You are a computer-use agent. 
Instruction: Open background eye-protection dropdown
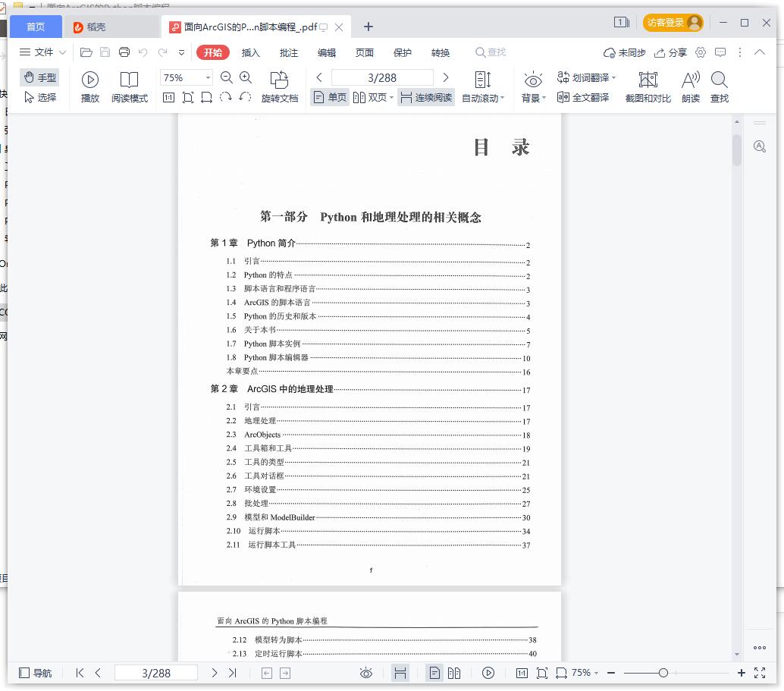(534, 87)
